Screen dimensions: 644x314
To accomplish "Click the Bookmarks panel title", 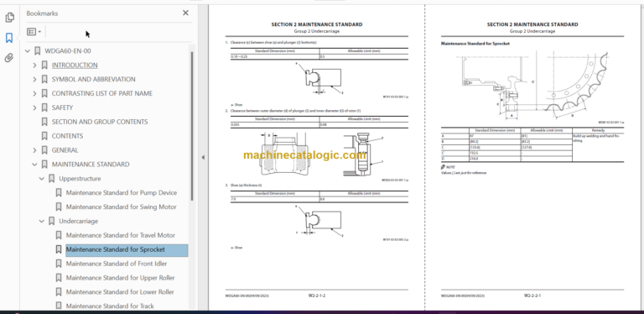I will [x=42, y=13].
